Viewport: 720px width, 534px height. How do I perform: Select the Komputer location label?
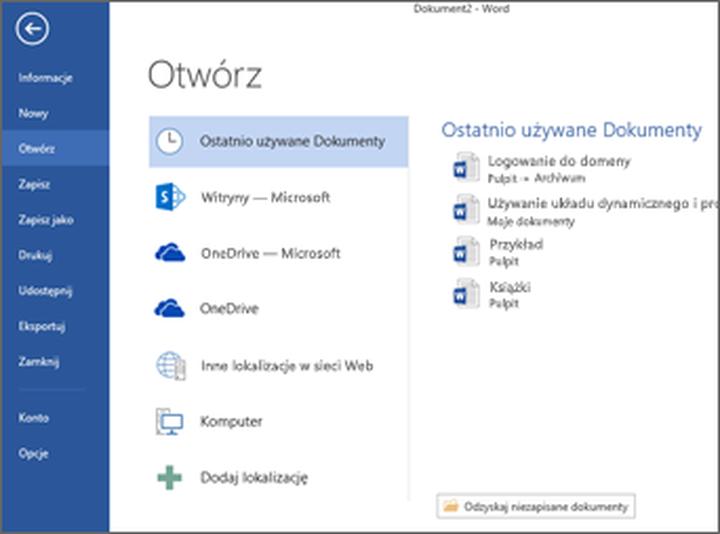pyautogui.click(x=231, y=422)
